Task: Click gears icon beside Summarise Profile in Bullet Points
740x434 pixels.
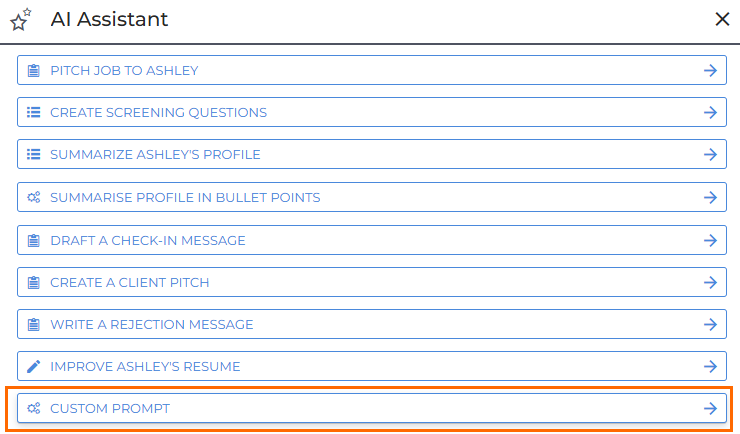Action: [x=34, y=197]
